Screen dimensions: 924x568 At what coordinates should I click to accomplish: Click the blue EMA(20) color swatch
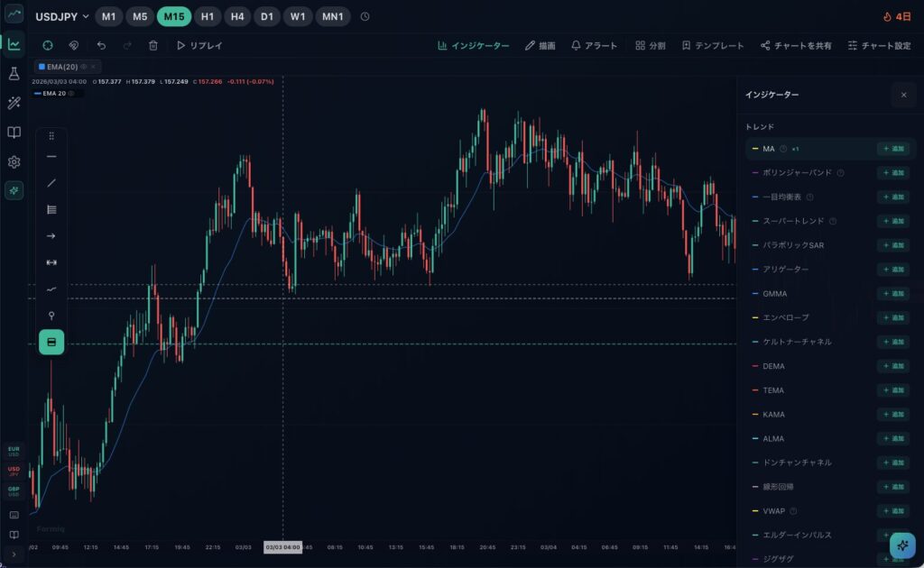(42, 67)
